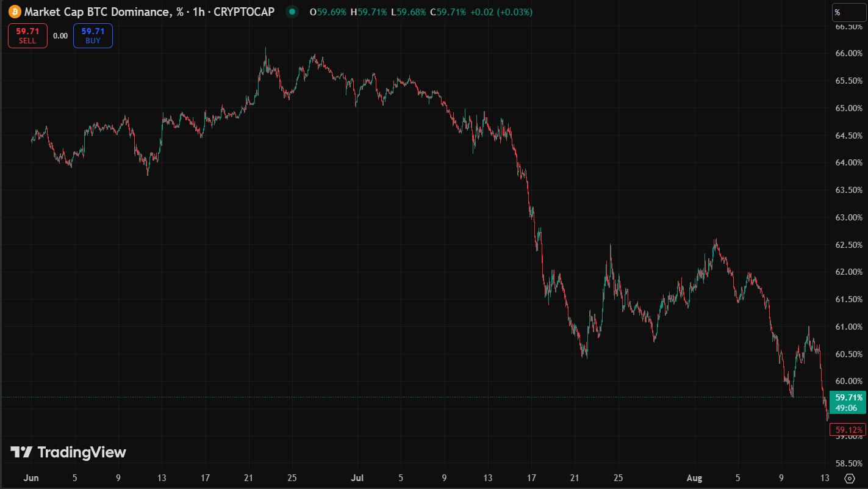Image resolution: width=868 pixels, height=489 pixels.
Task: Click the Aug label on time axis
Action: pyautogui.click(x=695, y=478)
